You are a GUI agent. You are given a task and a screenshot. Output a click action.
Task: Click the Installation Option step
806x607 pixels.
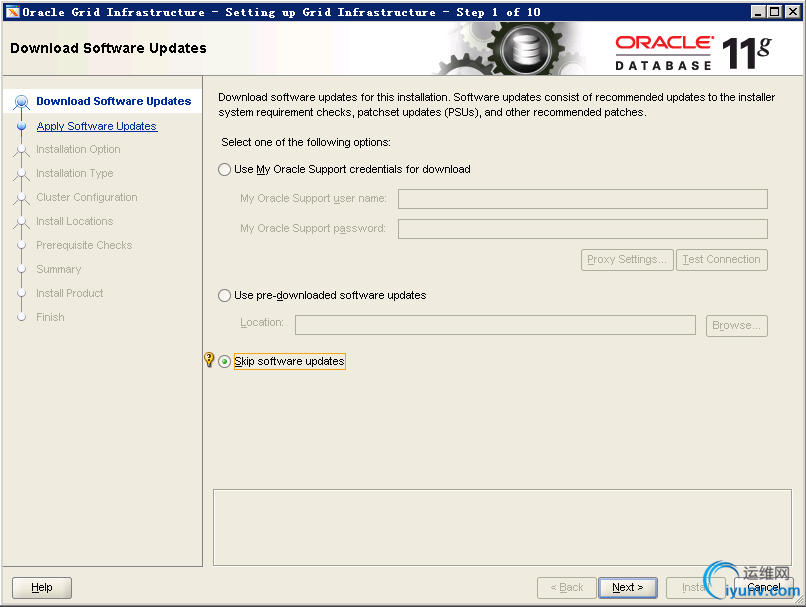point(78,150)
